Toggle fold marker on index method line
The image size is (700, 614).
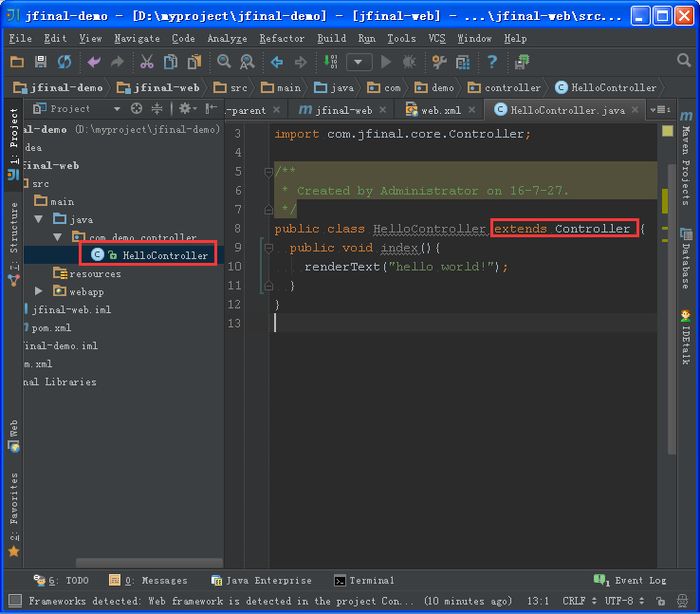268,248
